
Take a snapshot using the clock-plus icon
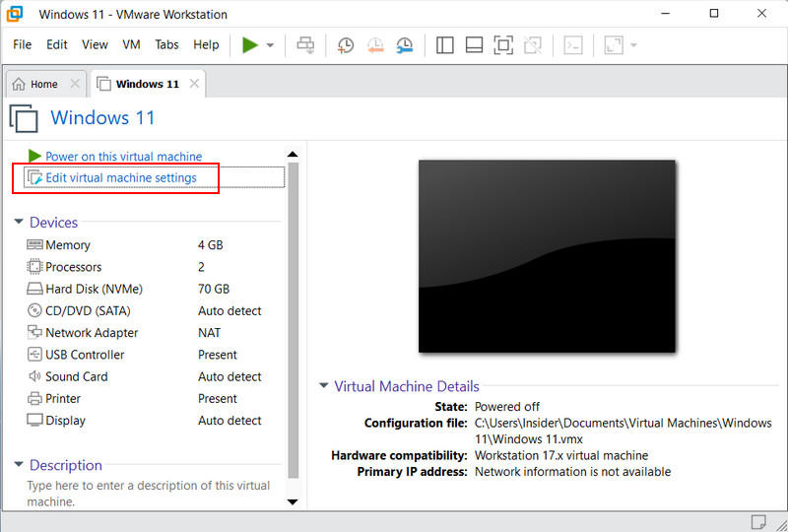click(x=346, y=44)
